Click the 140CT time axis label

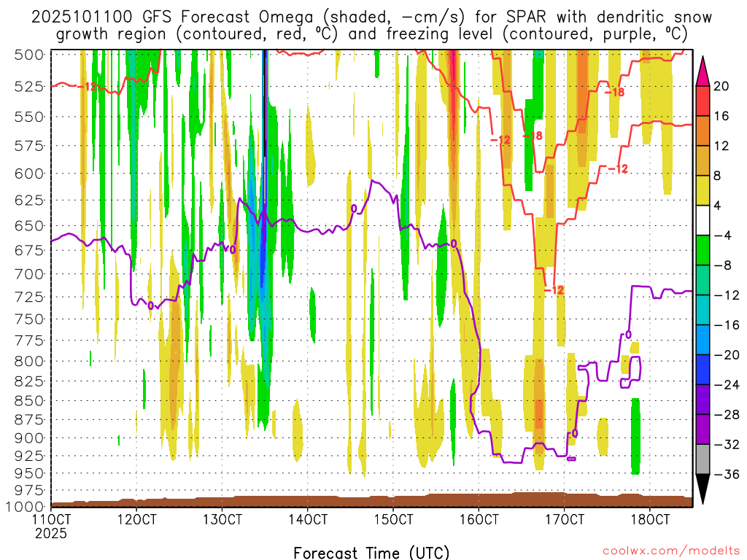point(308,519)
